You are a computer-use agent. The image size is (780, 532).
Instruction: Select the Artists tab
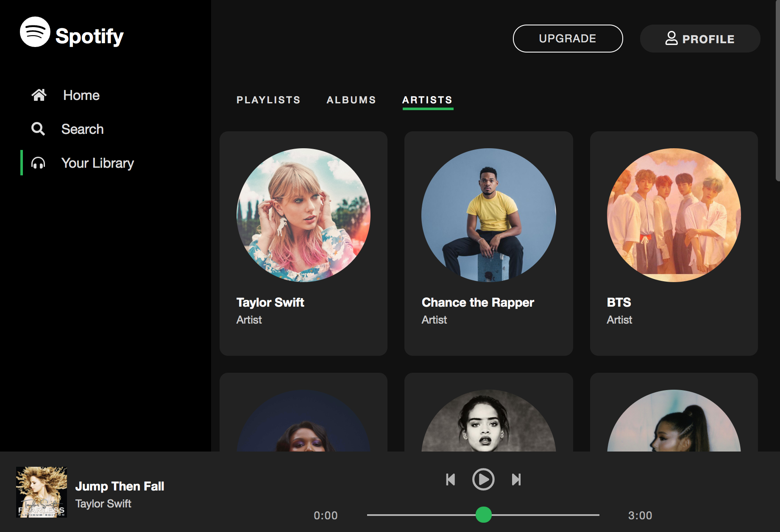coord(427,100)
